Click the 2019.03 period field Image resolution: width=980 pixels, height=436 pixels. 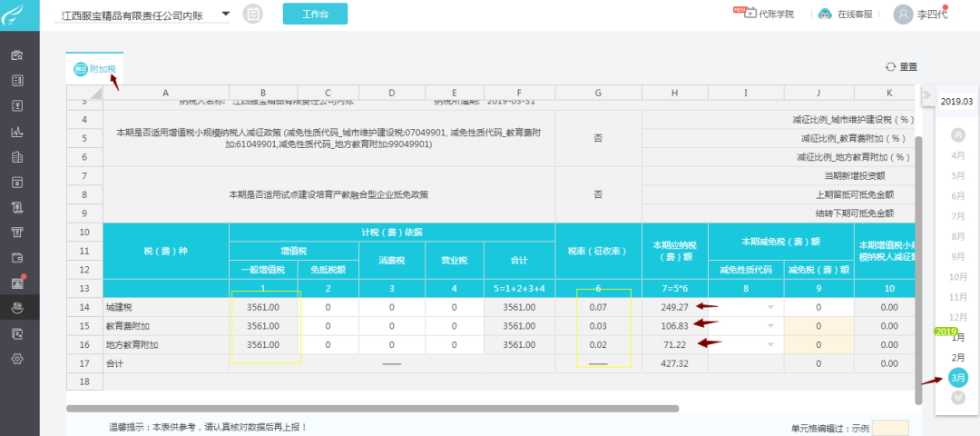957,102
